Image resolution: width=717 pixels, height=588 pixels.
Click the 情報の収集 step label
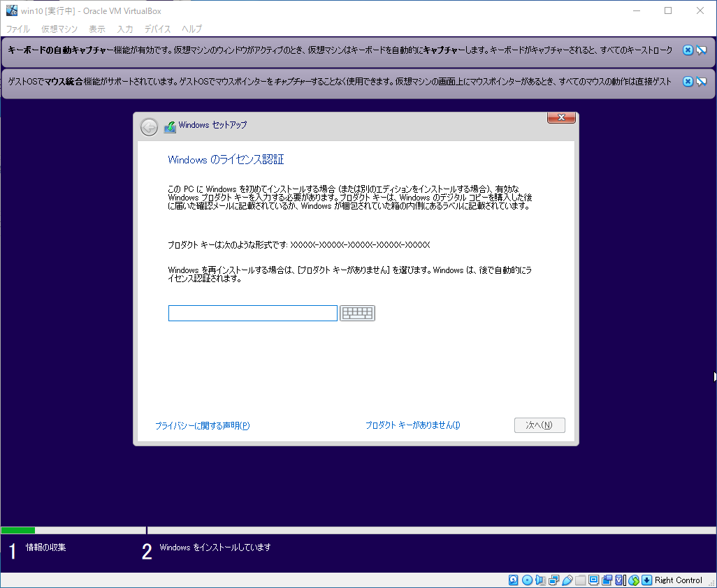click(x=45, y=547)
